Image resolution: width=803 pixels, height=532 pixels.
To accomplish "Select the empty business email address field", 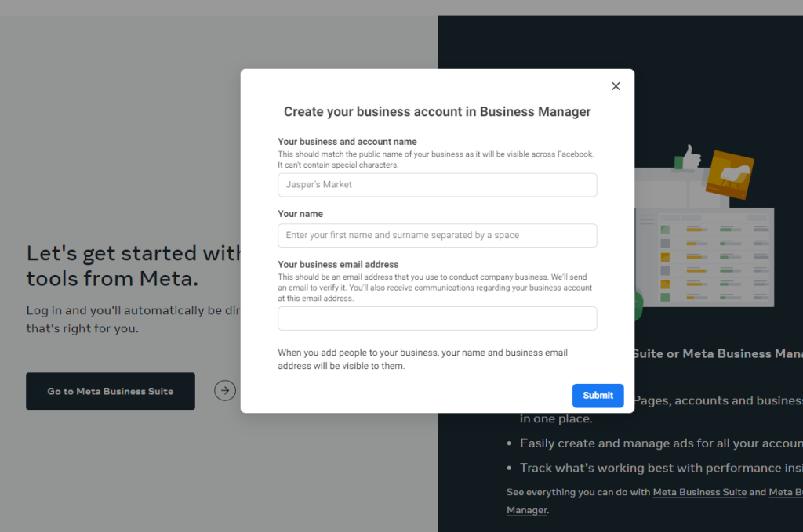I will click(x=438, y=318).
